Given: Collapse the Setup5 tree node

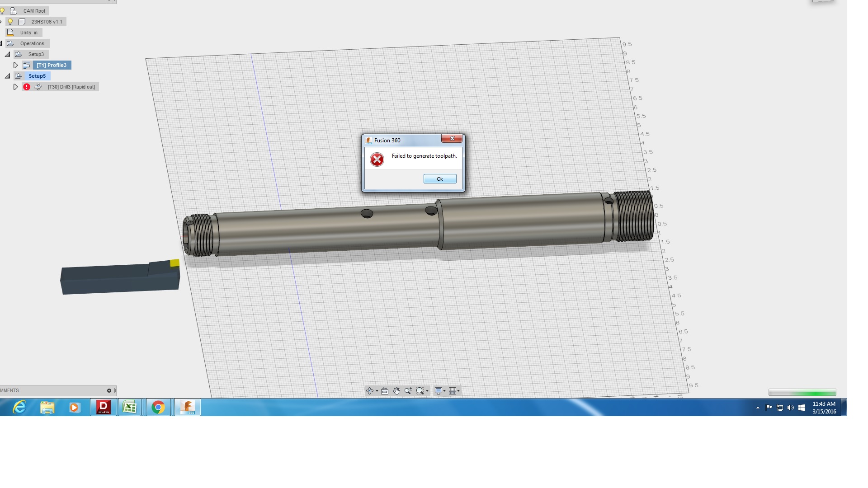Looking at the screenshot, I should click(x=8, y=76).
